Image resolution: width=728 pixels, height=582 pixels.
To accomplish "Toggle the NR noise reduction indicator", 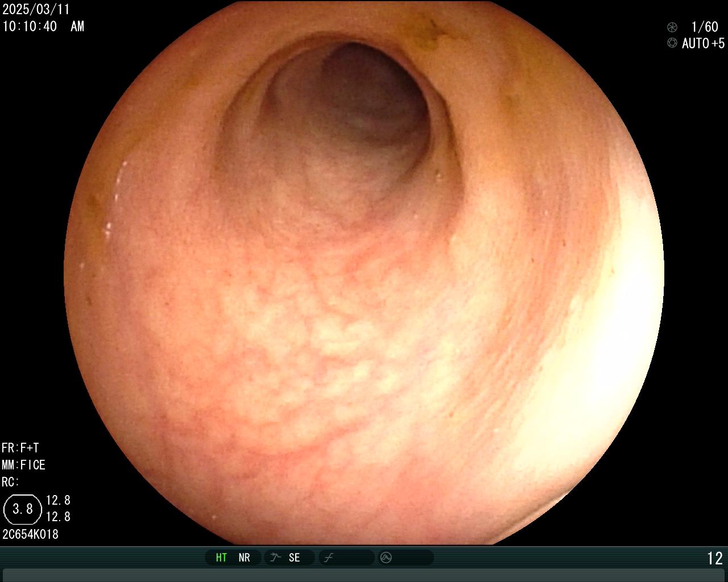I will tap(244, 558).
